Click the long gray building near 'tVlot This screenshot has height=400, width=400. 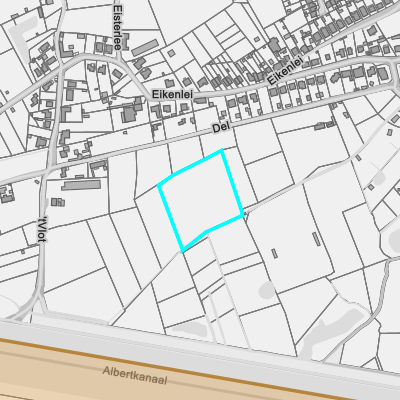coord(81,185)
